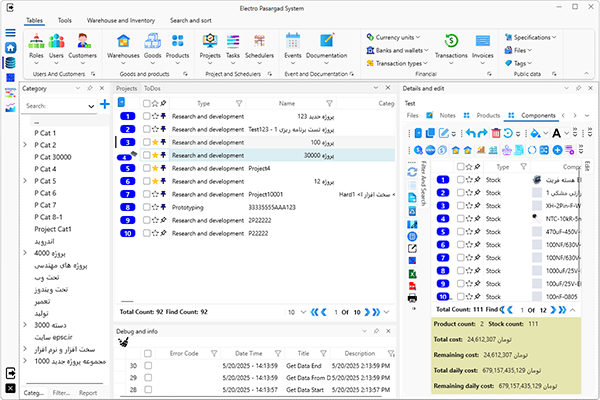Image resolution: width=600 pixels, height=400 pixels.
Task: Click the blue plus add-category icon
Action: [104, 104]
